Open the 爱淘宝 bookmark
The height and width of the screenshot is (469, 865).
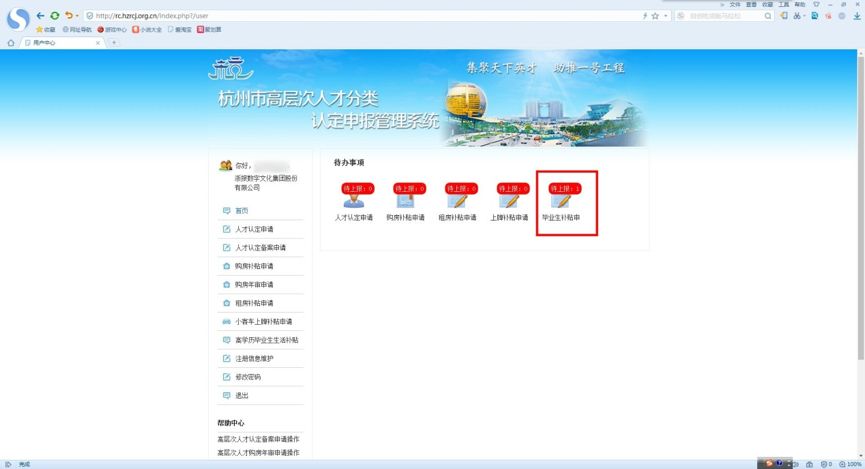179,29
